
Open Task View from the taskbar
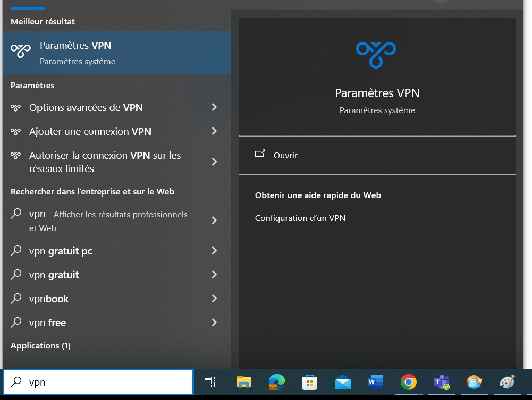(210, 381)
